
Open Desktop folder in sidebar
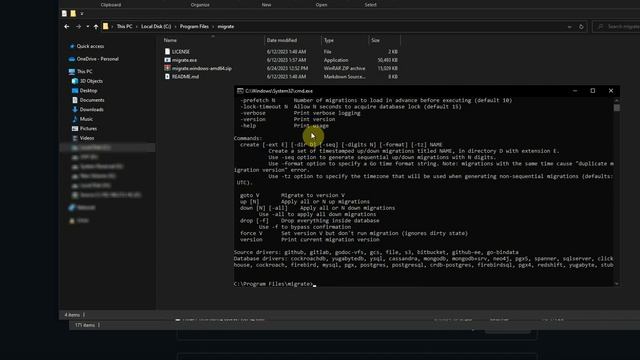pos(88,91)
